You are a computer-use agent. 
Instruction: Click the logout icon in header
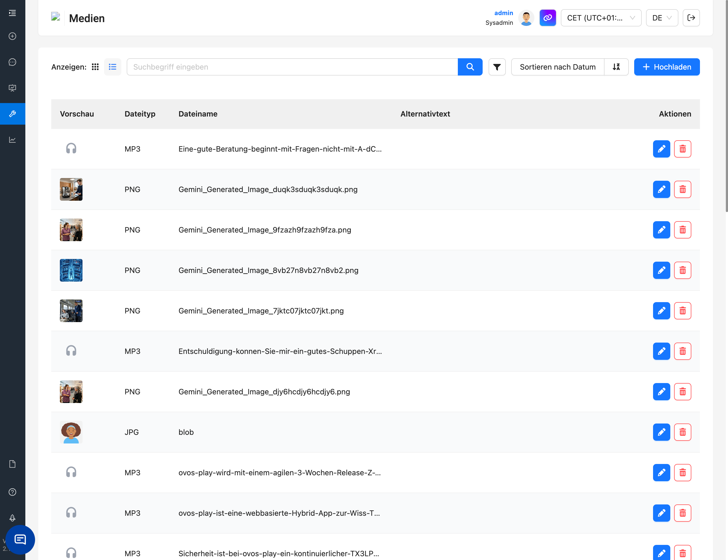(691, 18)
